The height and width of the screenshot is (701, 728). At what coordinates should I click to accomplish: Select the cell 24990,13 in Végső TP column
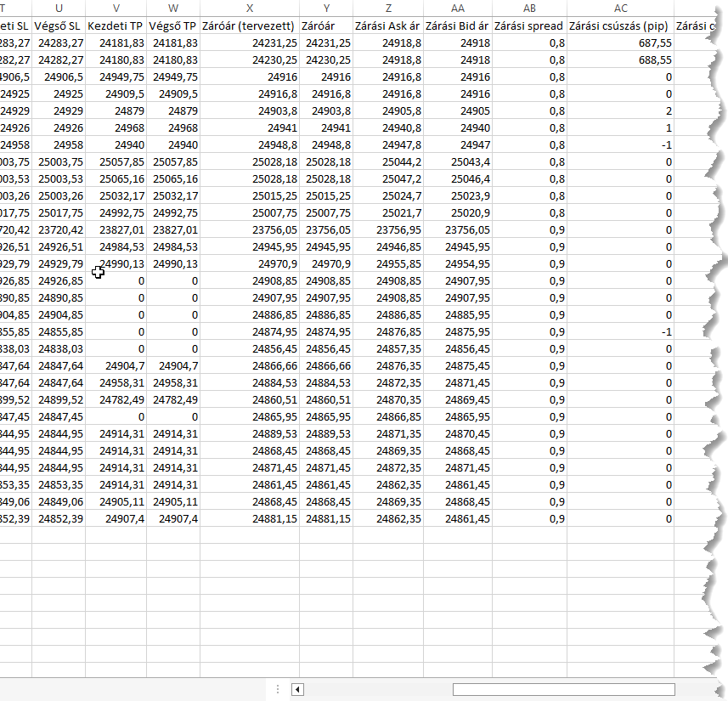[173, 264]
